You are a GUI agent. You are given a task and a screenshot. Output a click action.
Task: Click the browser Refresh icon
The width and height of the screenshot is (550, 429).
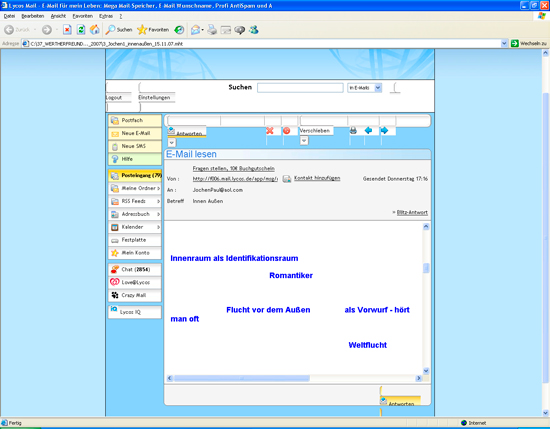[81, 30]
